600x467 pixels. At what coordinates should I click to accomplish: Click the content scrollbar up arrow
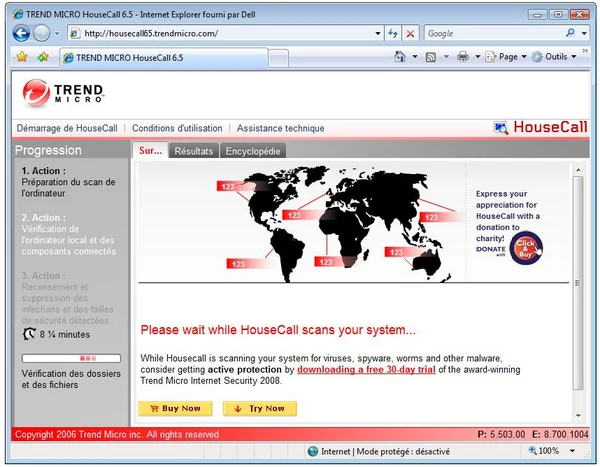(x=578, y=170)
